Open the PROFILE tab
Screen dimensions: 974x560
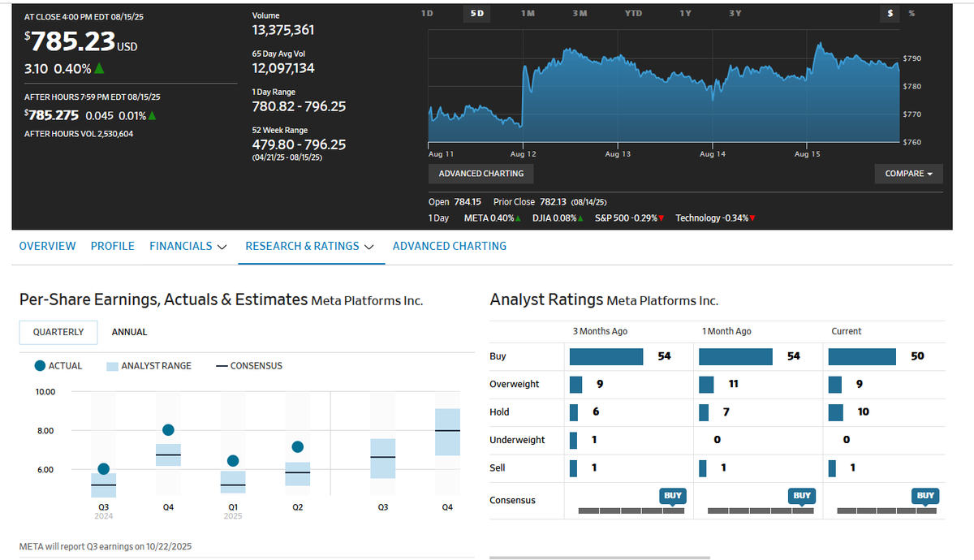point(112,246)
